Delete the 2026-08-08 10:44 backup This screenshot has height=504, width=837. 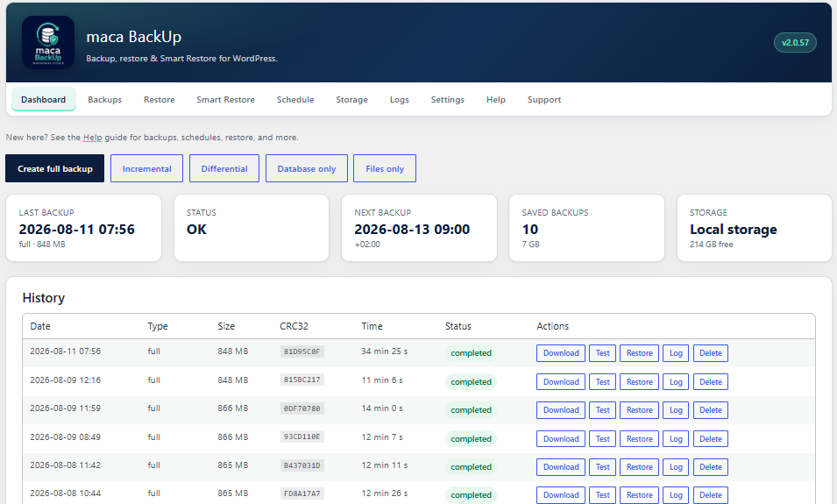711,495
